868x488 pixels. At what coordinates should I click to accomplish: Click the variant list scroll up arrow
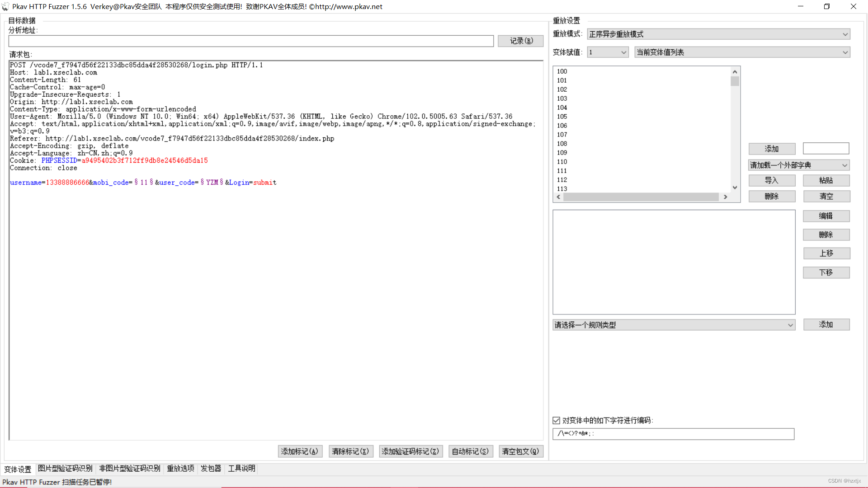(x=735, y=71)
